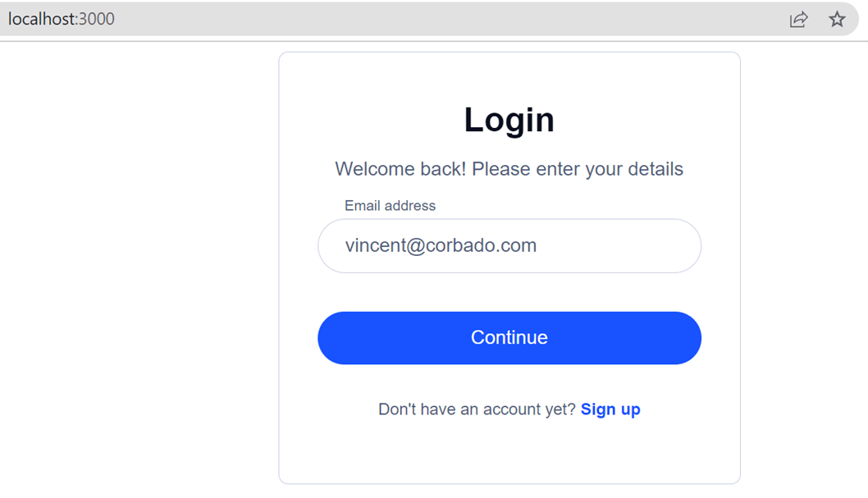This screenshot has width=868, height=498.
Task: Click blank page area right of login card
Action: point(804,263)
